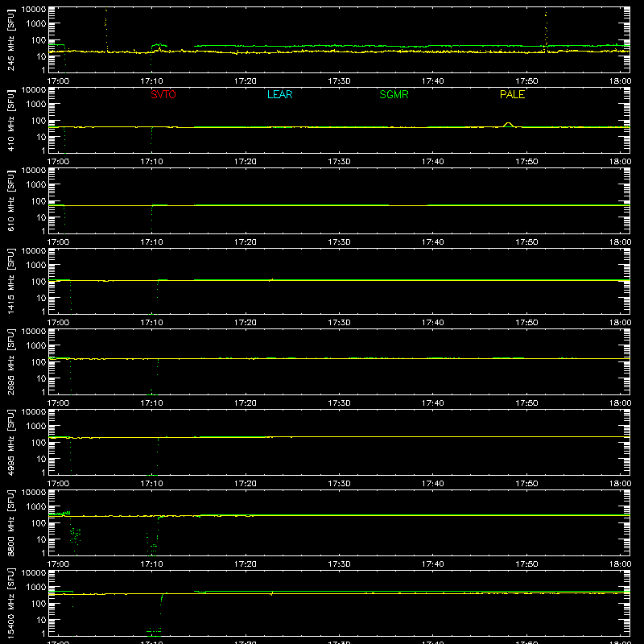Click the yellow bump near 17:48 in 410 MHz plot
The height and width of the screenshot is (644, 644).
[509, 125]
